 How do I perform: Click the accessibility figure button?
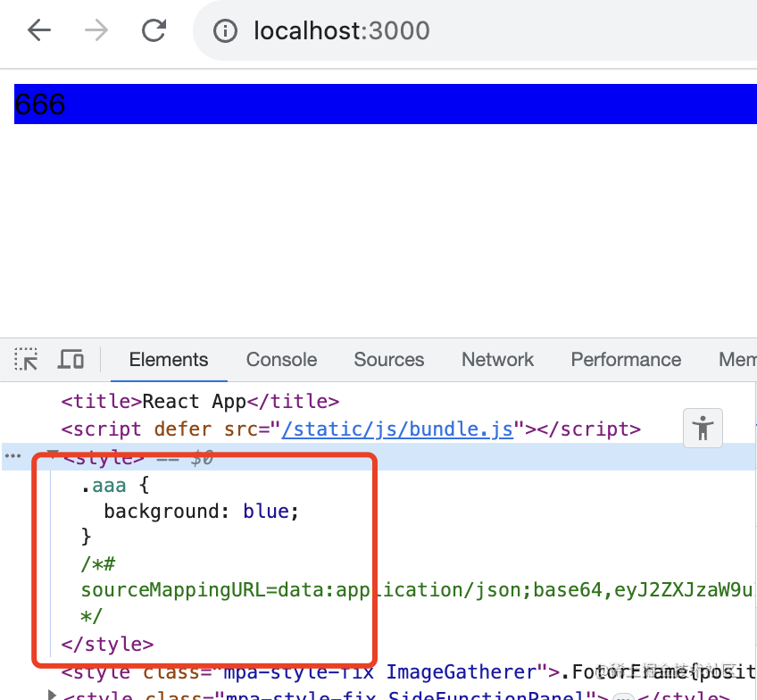[703, 428]
